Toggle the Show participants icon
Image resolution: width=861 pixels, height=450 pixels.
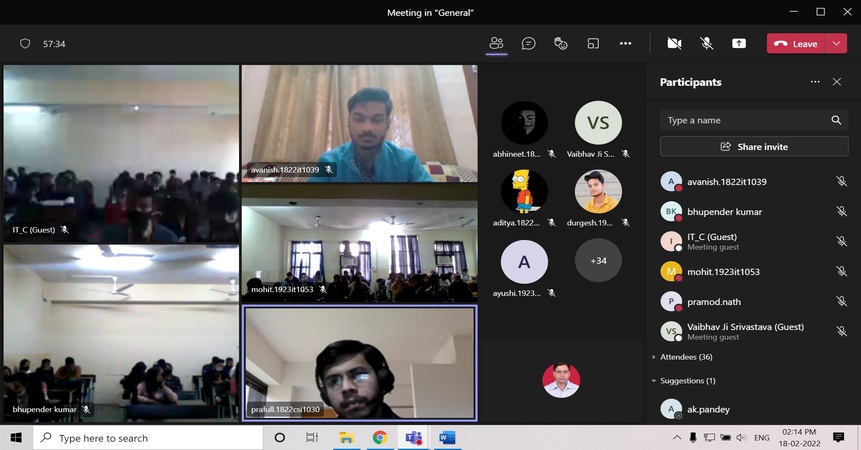[496, 44]
